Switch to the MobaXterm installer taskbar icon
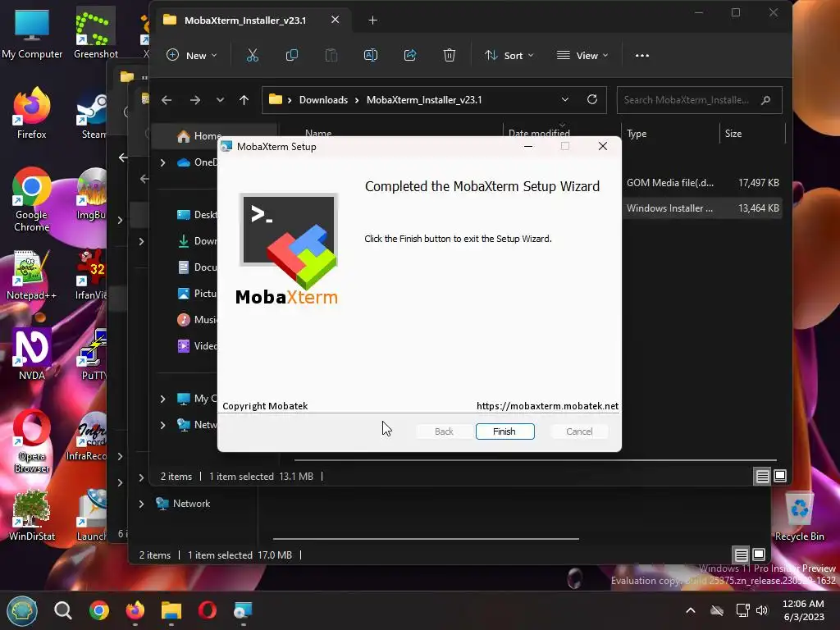 click(243, 610)
